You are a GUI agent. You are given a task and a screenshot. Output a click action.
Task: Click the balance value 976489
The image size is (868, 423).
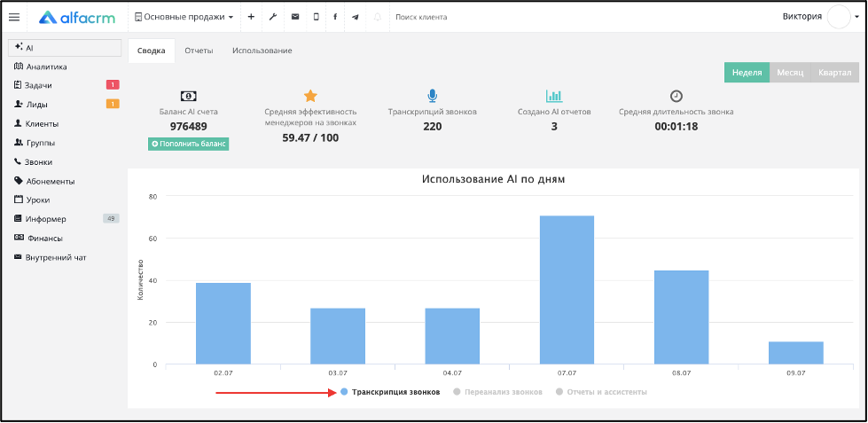click(188, 126)
